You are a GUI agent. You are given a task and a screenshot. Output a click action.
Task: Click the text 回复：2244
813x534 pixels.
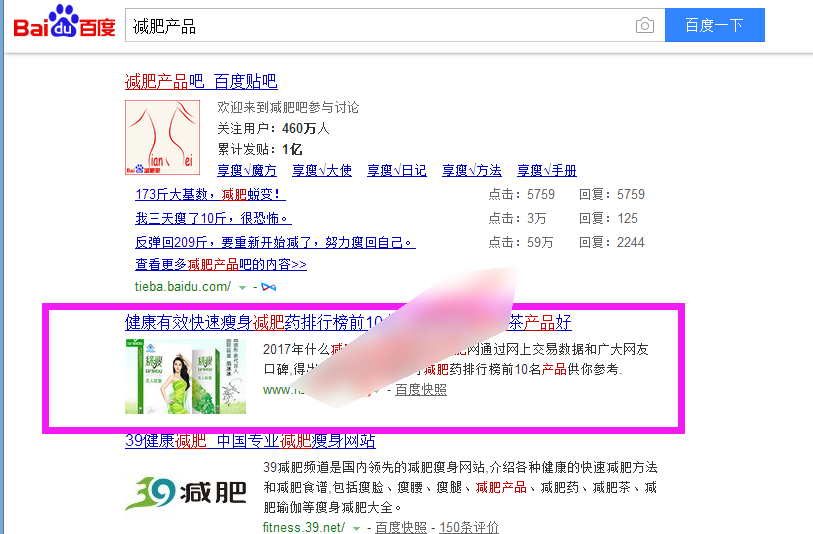612,242
